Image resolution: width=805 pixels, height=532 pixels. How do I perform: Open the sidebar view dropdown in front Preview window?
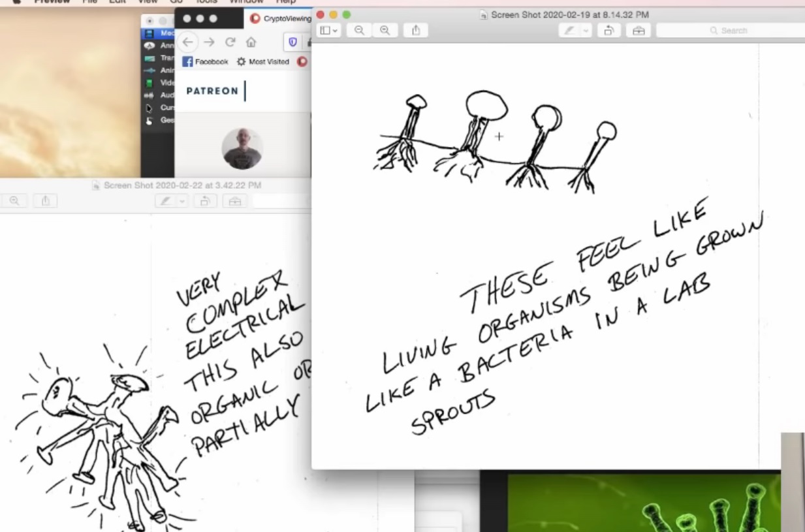[328, 31]
